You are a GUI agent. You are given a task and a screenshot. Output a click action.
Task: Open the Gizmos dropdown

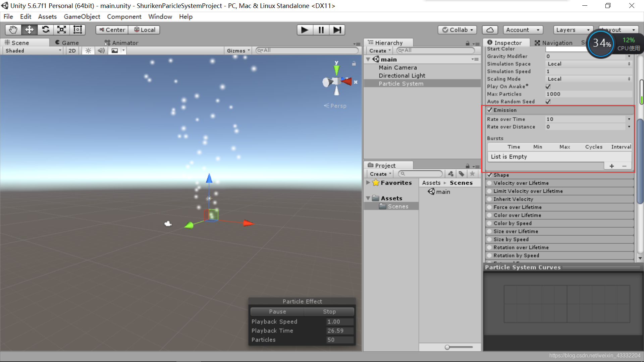click(x=238, y=51)
